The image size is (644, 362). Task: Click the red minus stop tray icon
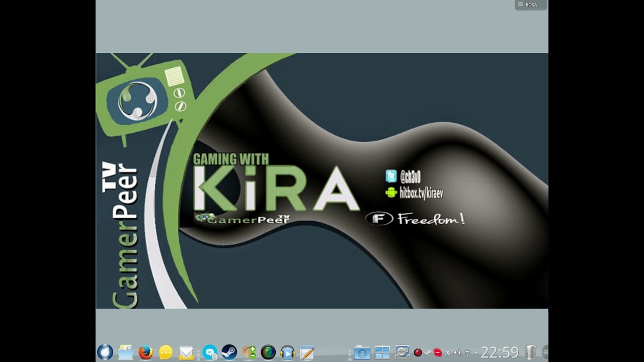(x=438, y=353)
